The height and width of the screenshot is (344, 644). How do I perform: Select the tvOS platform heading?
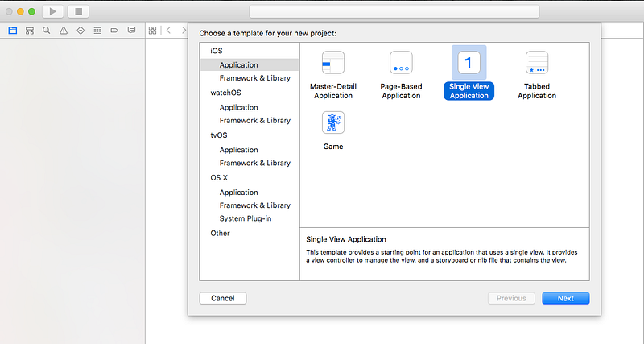[x=218, y=135]
